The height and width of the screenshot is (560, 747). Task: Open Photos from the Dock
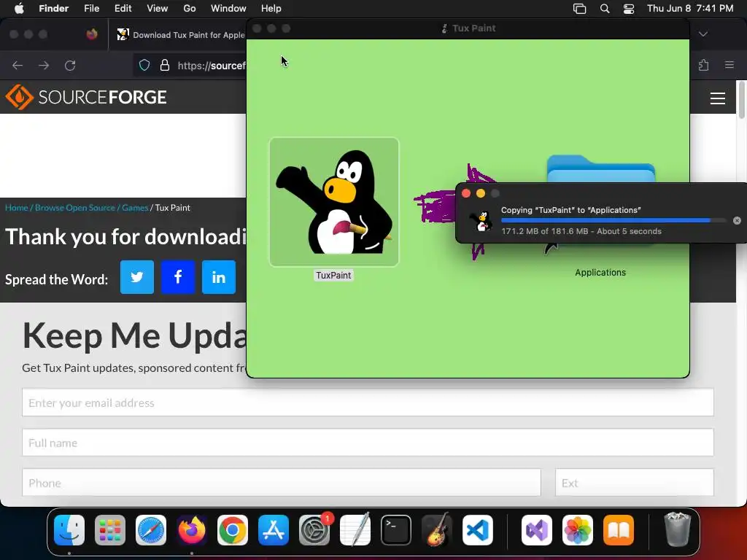click(x=578, y=530)
